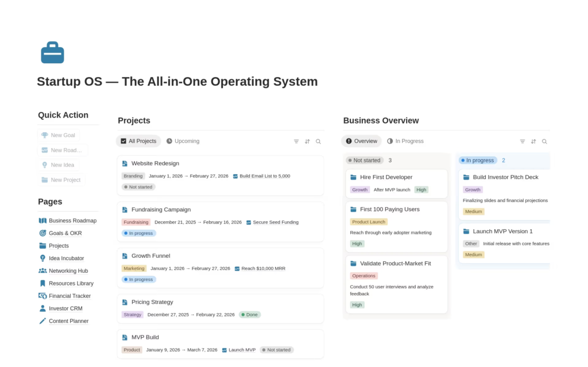Click the briefcase page icon

click(52, 53)
